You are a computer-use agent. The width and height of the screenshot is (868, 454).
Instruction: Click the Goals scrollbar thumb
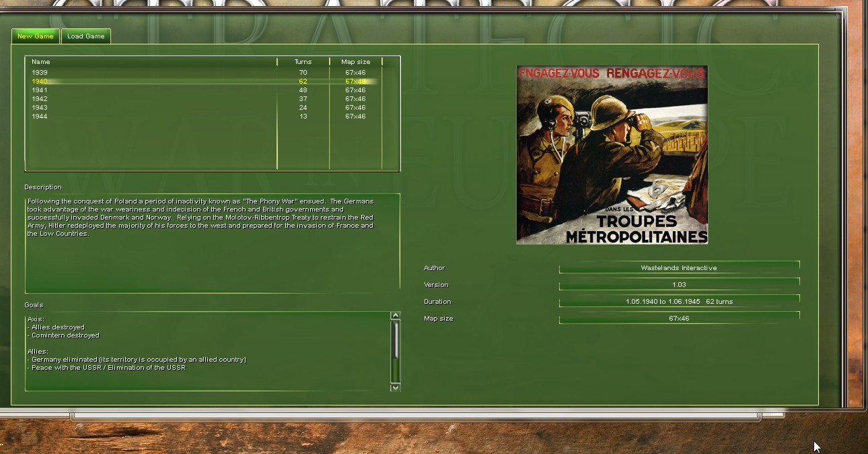[396, 340]
